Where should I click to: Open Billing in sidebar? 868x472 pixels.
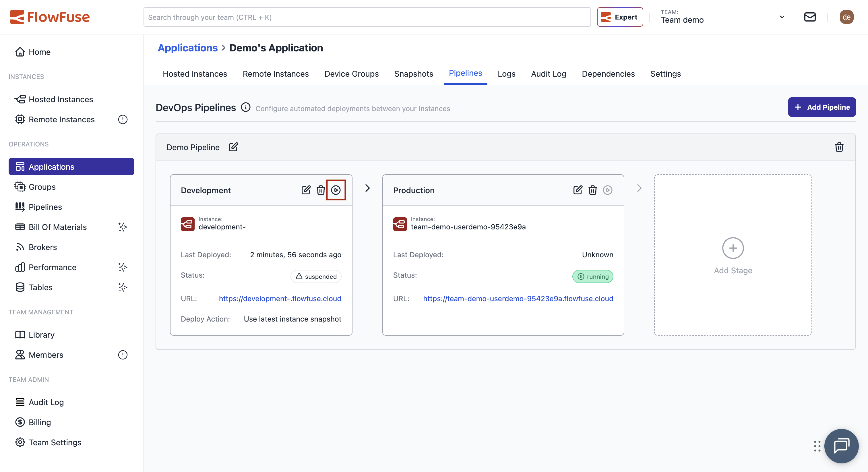(71, 422)
